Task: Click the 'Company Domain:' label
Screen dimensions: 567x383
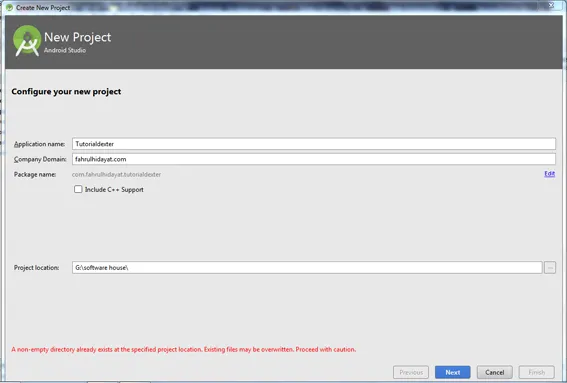Action: click(40, 159)
